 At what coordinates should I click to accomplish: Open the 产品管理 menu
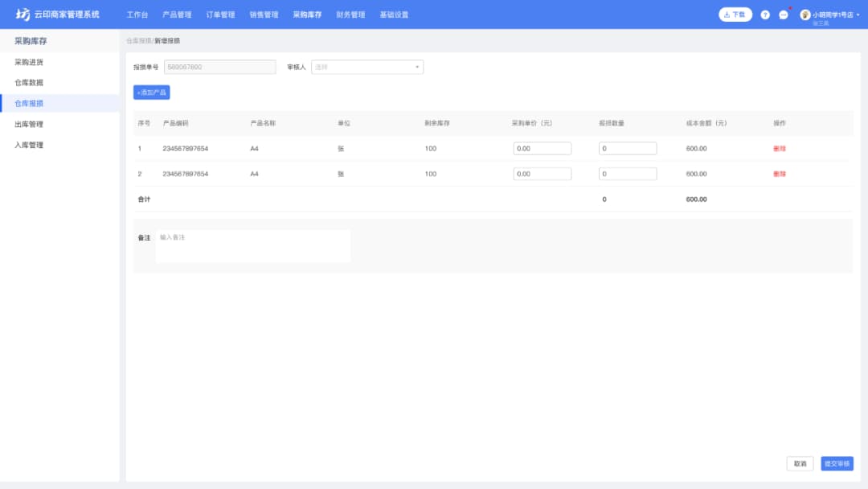[177, 14]
